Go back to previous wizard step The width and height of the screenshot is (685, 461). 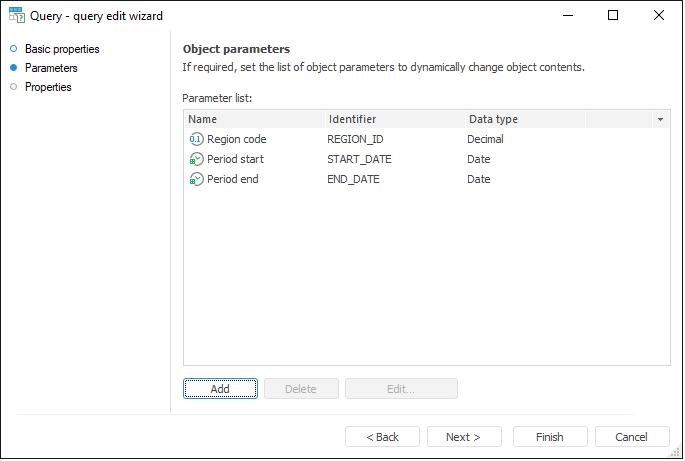[382, 437]
